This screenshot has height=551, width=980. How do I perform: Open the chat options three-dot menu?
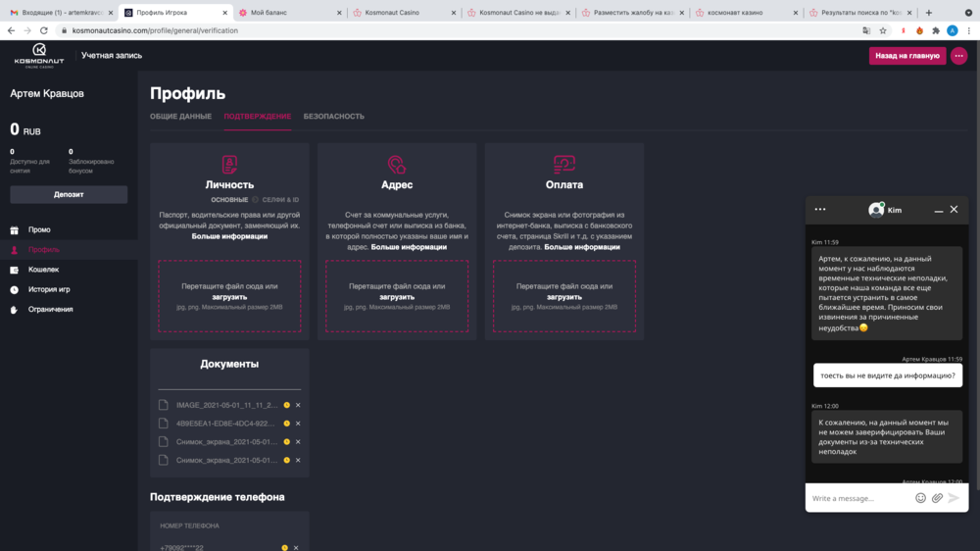[x=820, y=209]
